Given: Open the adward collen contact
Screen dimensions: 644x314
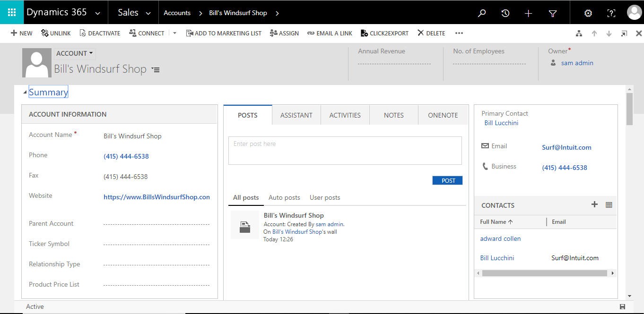Looking at the screenshot, I should click(x=500, y=239).
